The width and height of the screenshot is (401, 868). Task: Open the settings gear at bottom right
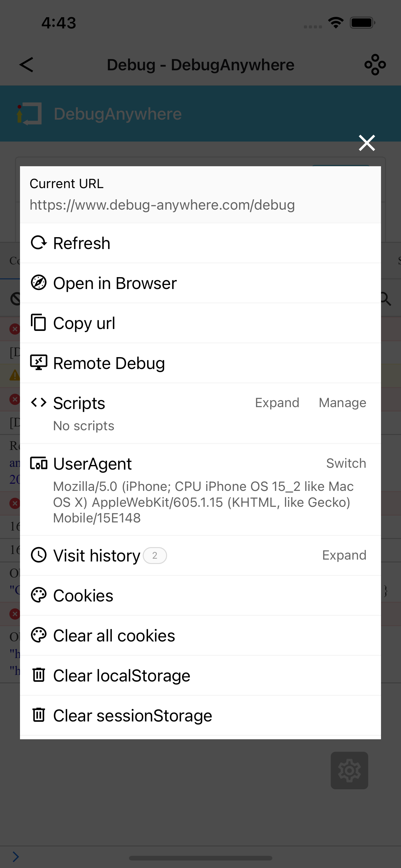(349, 770)
